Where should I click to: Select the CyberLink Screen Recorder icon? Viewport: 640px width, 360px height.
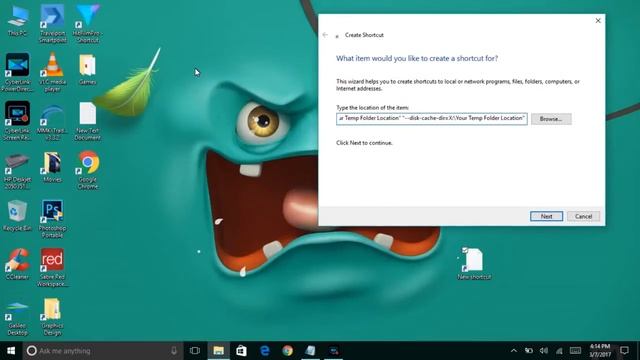(18, 121)
